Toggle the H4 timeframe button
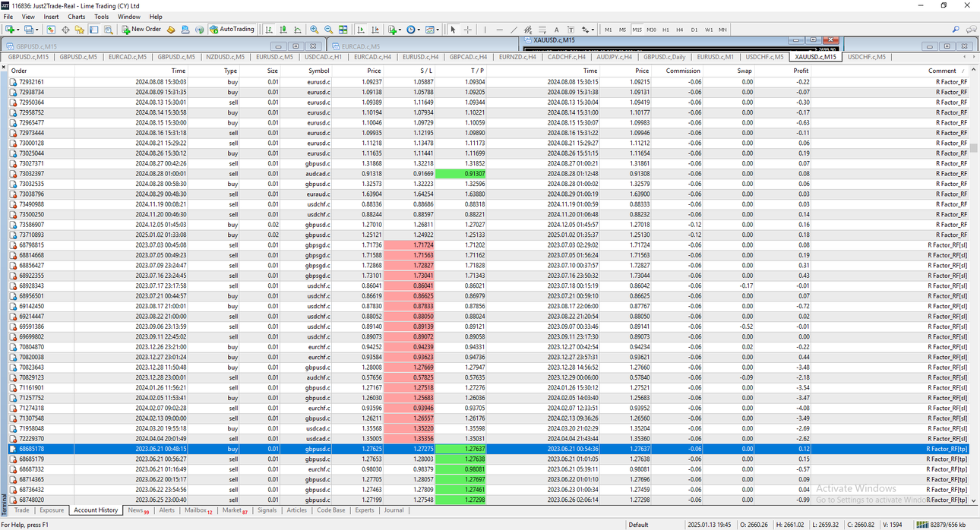980x530 pixels. pyautogui.click(x=679, y=30)
